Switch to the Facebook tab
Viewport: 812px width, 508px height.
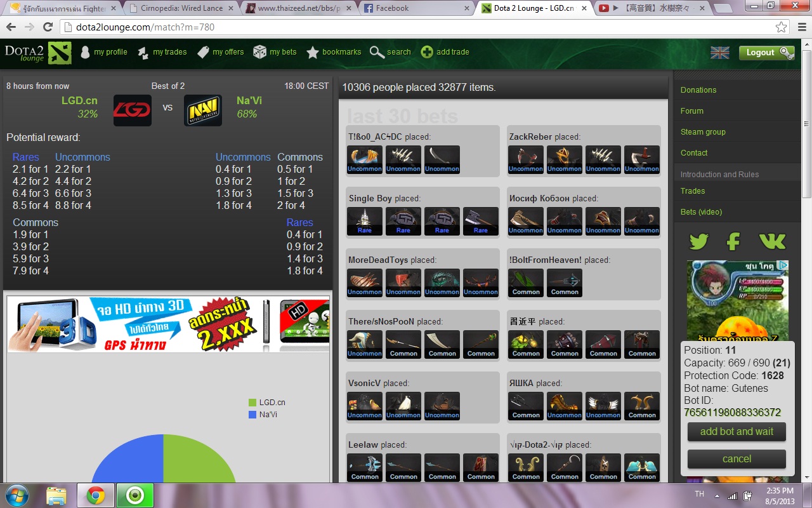[416, 8]
